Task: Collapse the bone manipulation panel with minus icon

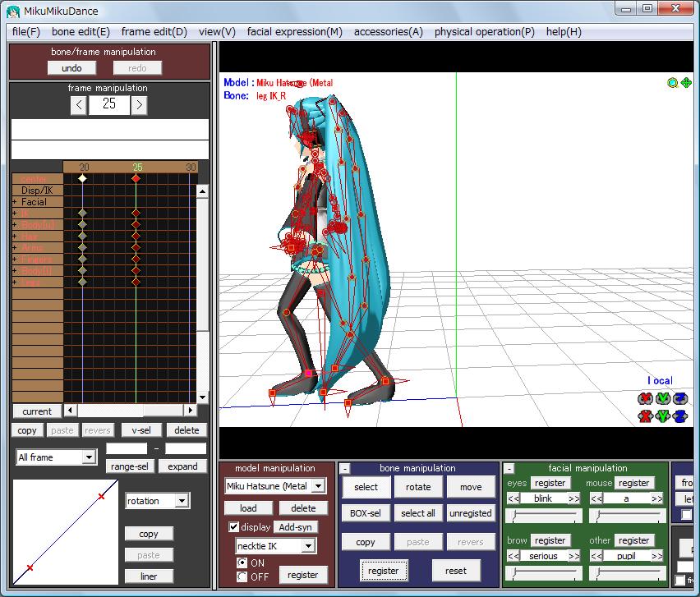Action: 344,469
